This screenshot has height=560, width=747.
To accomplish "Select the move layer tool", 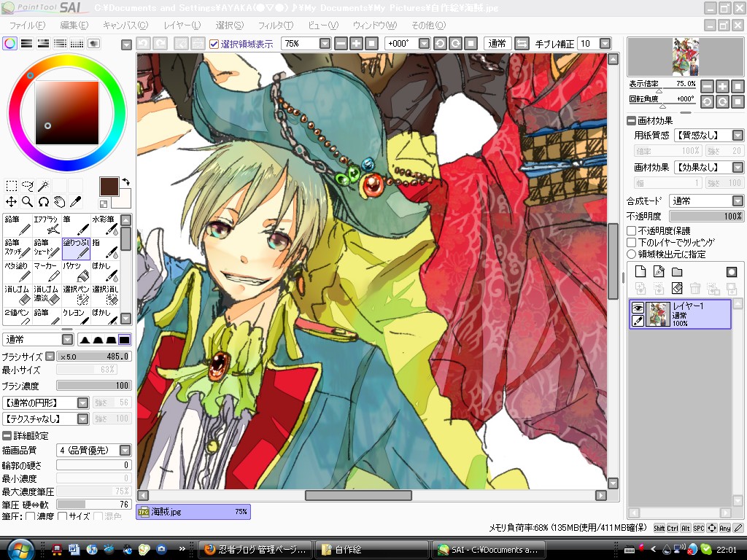I will point(12,202).
